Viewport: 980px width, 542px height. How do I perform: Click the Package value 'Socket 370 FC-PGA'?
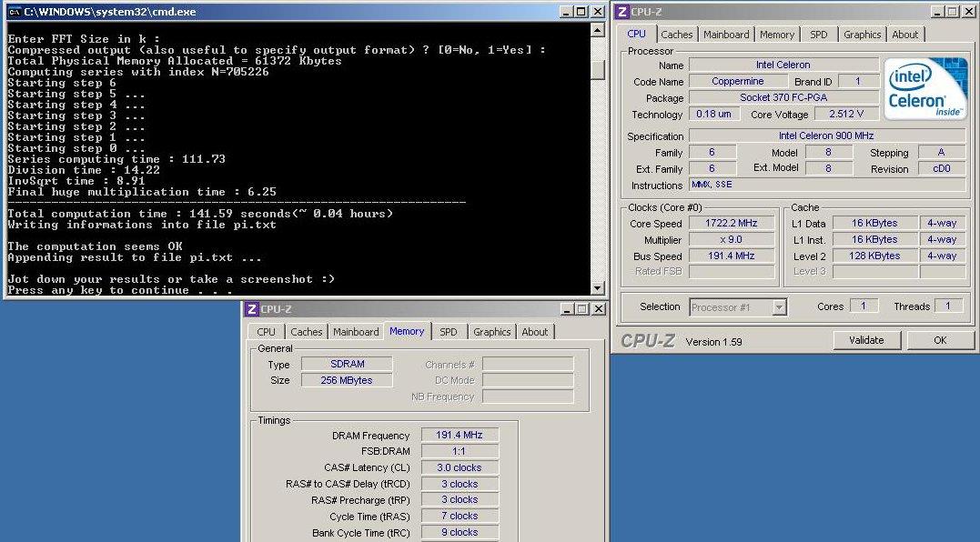tap(783, 97)
